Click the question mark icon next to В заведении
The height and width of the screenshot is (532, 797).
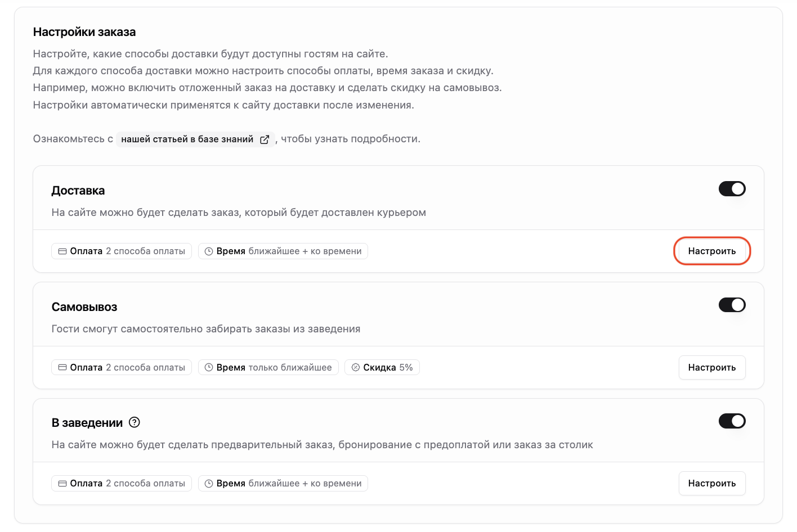135,422
